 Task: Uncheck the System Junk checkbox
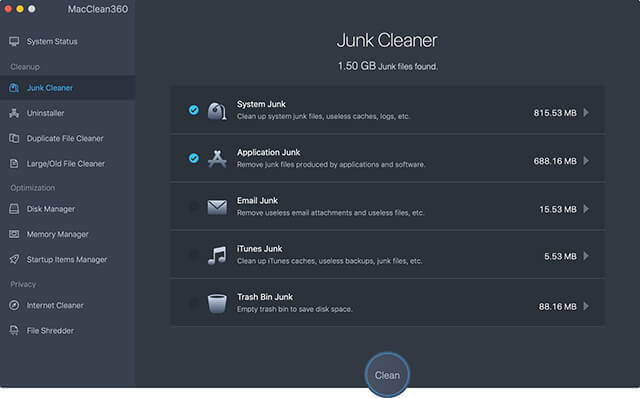pyautogui.click(x=193, y=110)
